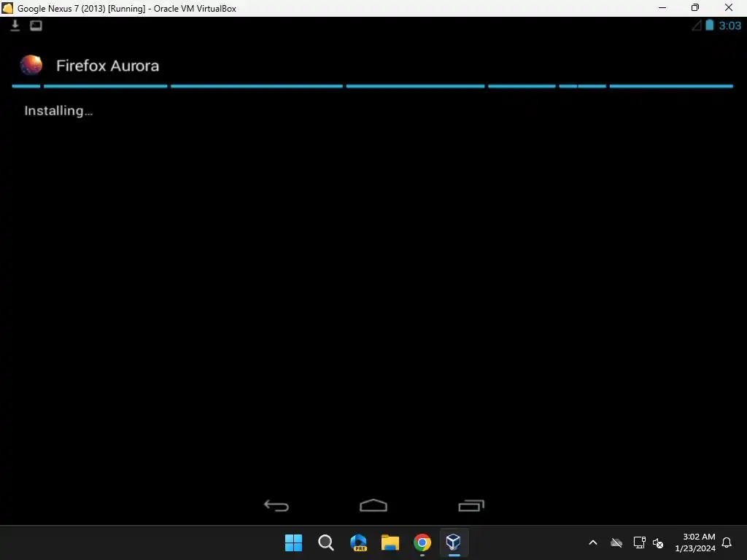Click the VirtualBox taskbar icon
The width and height of the screenshot is (747, 560).
point(454,542)
